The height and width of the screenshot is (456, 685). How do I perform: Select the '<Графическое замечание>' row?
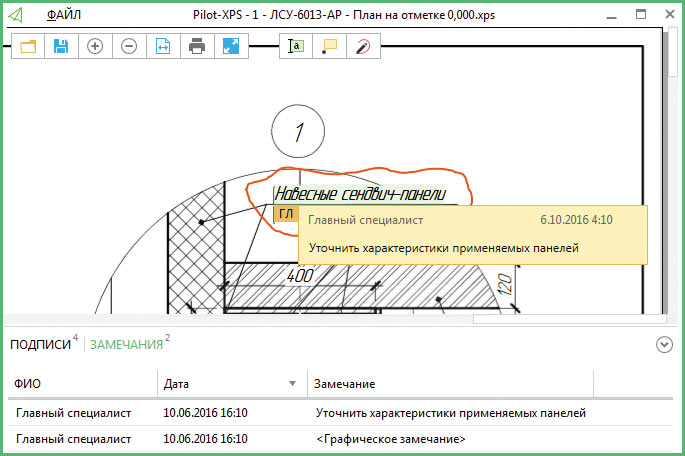340,439
